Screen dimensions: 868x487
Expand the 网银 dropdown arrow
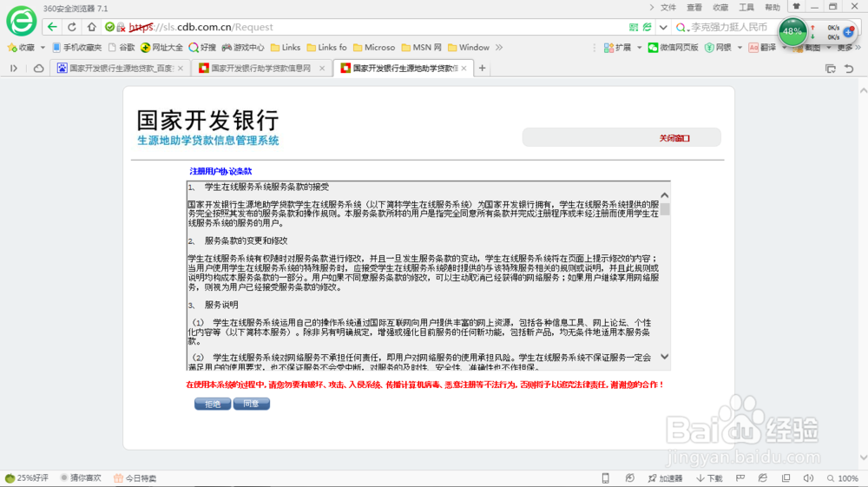tap(740, 48)
